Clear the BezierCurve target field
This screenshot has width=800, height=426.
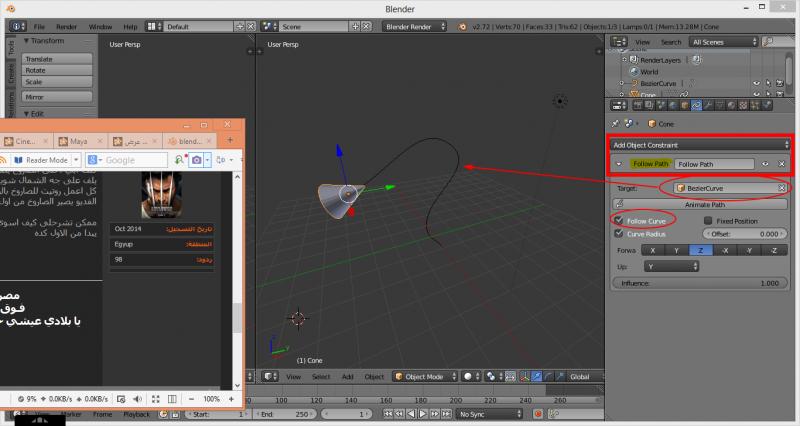click(781, 188)
